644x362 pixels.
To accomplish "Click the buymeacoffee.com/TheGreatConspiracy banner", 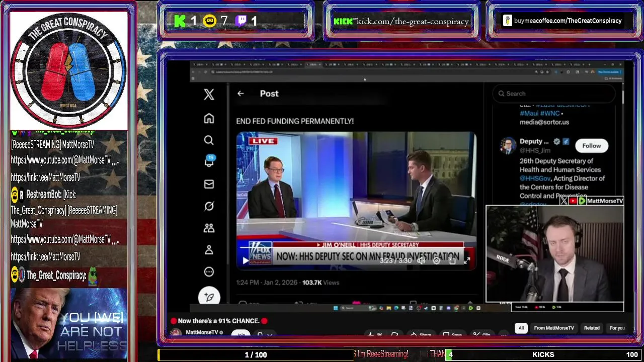I will pos(563,21).
